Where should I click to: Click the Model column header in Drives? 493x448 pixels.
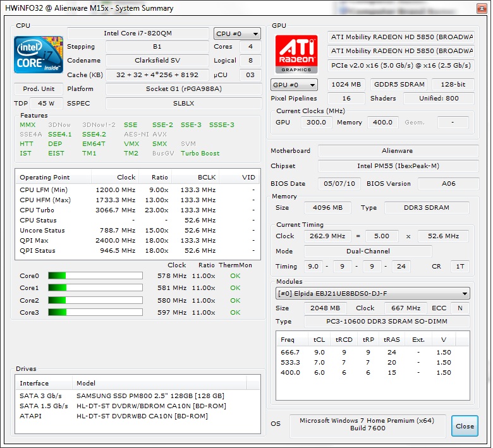point(159,384)
